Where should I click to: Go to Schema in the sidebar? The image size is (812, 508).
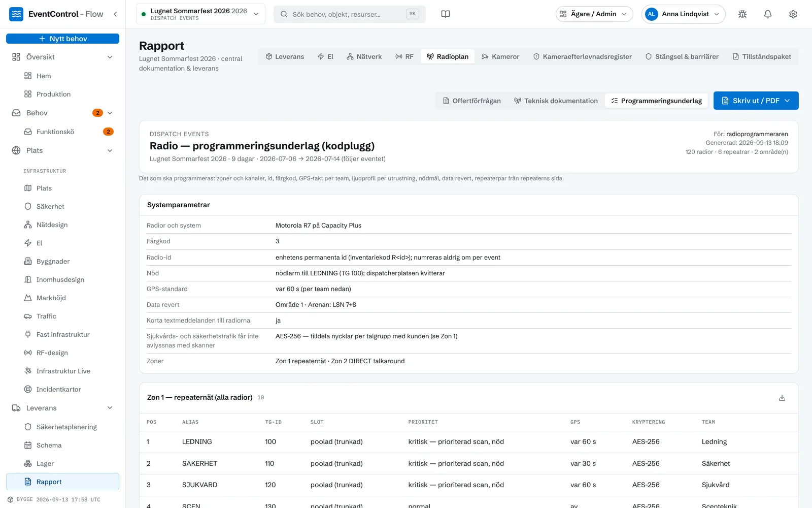(62, 445)
